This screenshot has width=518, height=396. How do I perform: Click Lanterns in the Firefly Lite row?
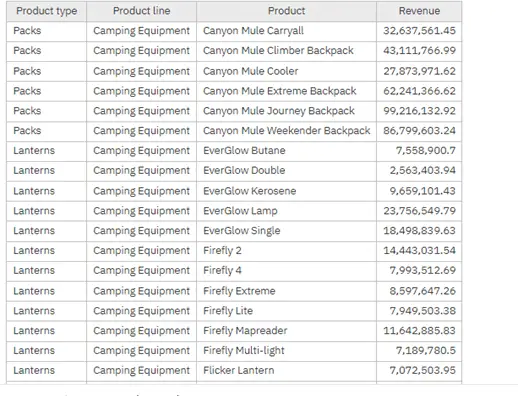point(34,311)
